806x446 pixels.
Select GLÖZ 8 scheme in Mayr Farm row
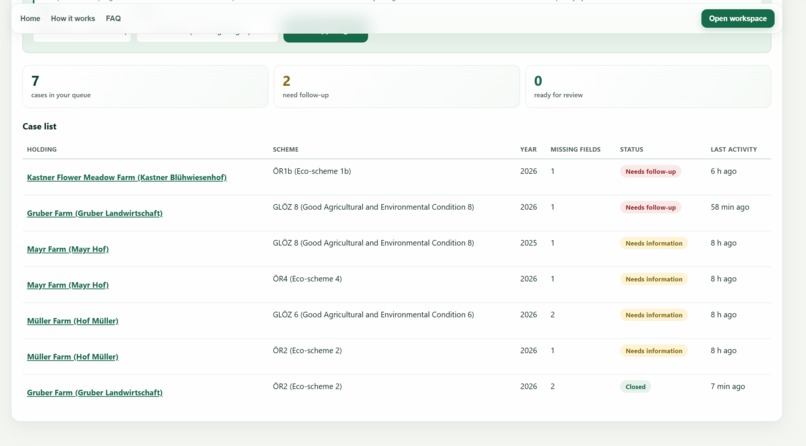tap(373, 243)
